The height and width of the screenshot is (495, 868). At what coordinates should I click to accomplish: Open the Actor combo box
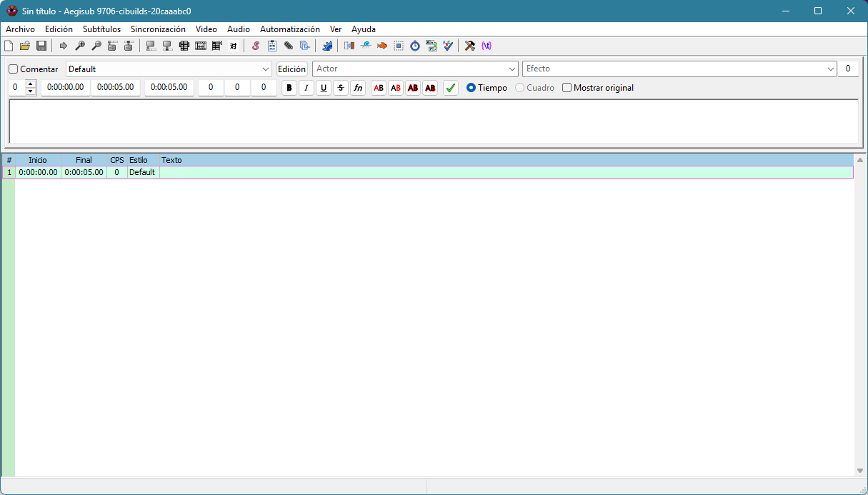pos(415,69)
